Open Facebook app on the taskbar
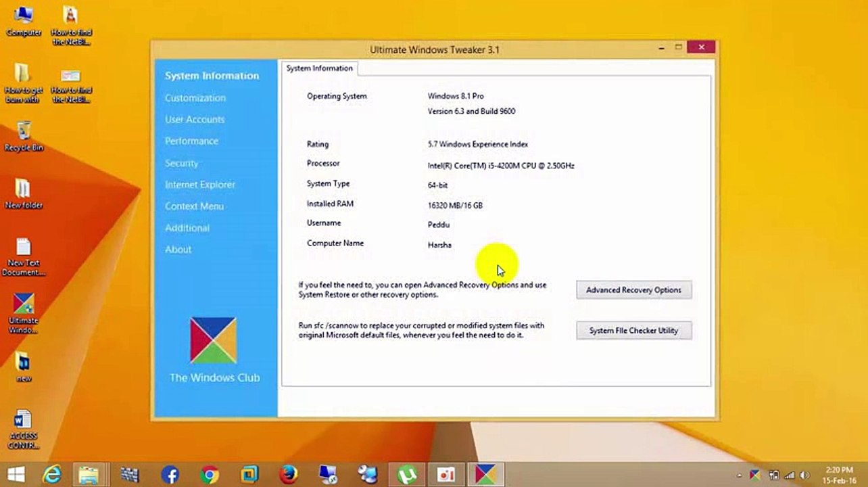The image size is (868, 487). click(170, 476)
